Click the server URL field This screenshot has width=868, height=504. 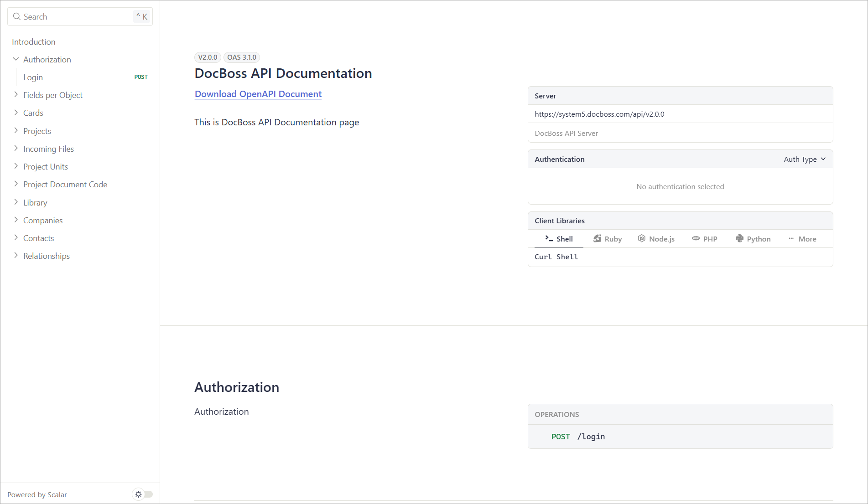680,114
